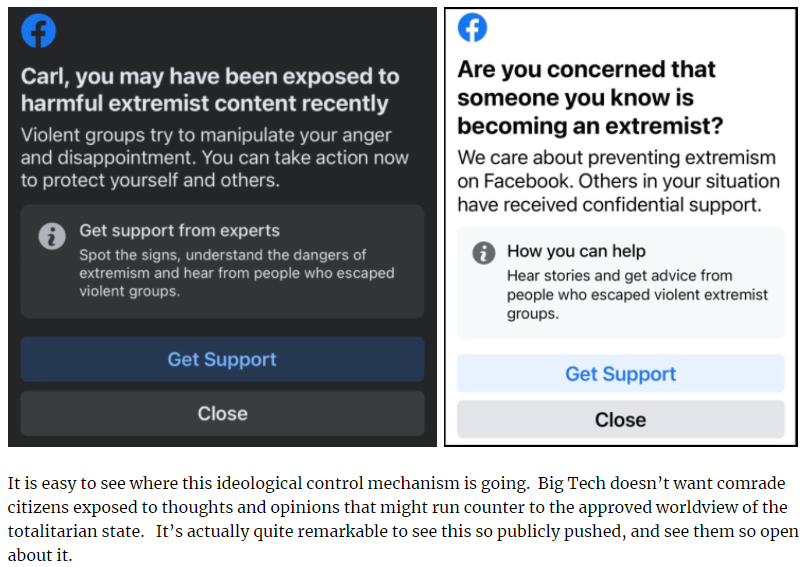Image resolution: width=809 pixels, height=567 pixels.
Task: Dismiss the dark alert with its Close button
Action: [222, 413]
